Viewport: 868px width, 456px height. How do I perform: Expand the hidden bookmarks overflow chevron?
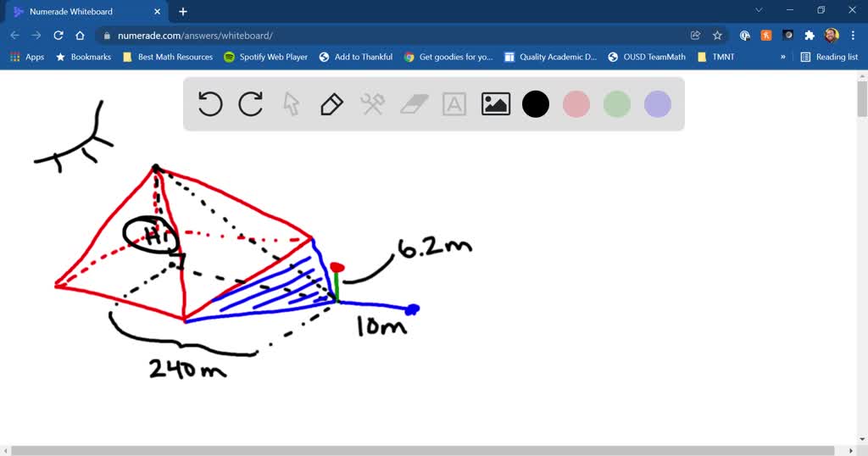coord(782,57)
